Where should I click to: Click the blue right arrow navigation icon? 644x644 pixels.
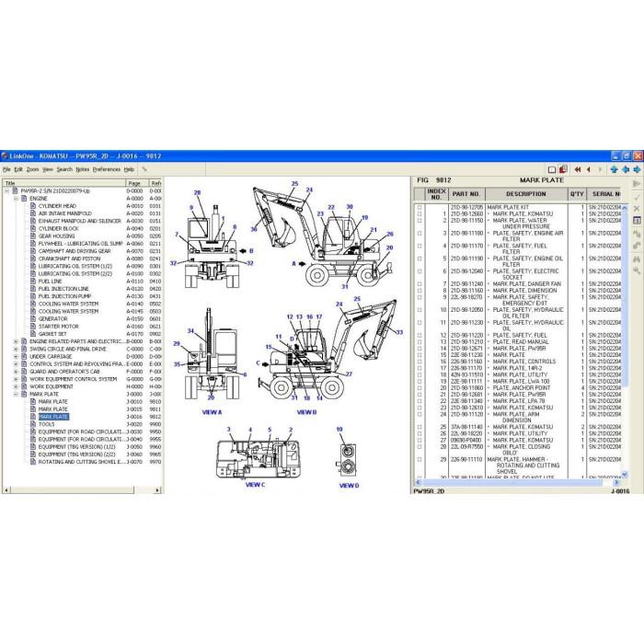click(637, 169)
